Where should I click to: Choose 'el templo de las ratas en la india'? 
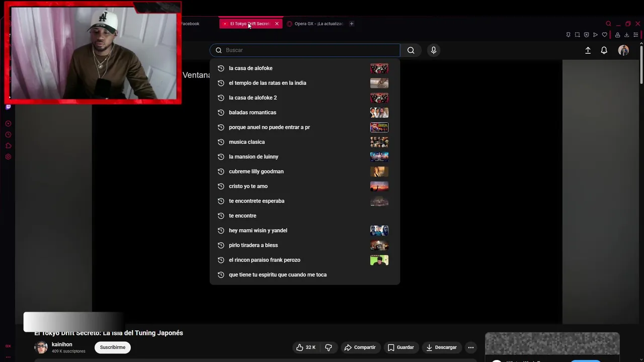305,83
